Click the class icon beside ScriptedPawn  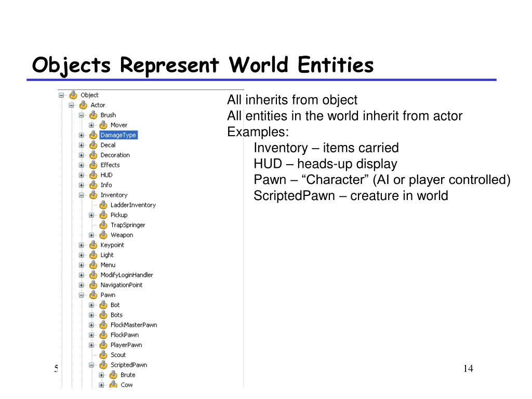(103, 365)
